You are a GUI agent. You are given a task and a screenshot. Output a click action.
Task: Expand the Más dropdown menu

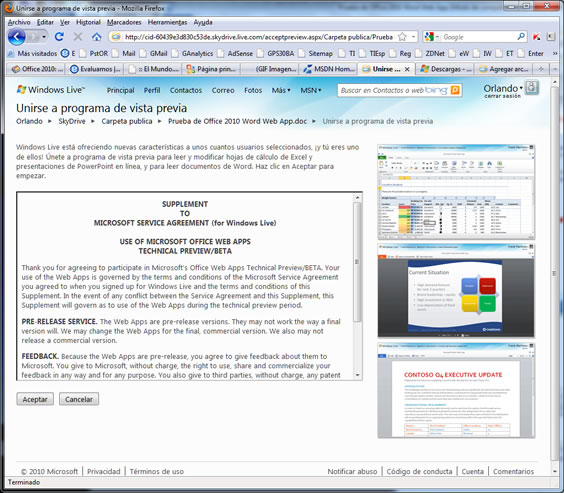tap(281, 90)
